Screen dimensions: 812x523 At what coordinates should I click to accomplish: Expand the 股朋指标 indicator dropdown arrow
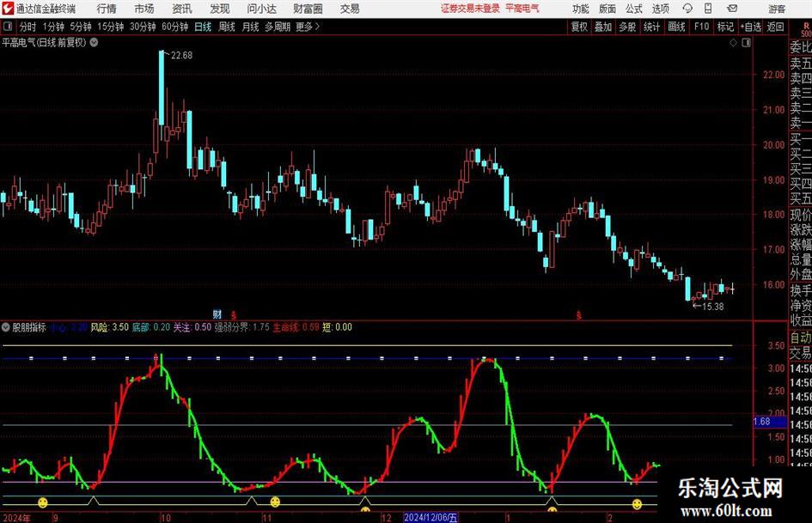(x=6, y=327)
